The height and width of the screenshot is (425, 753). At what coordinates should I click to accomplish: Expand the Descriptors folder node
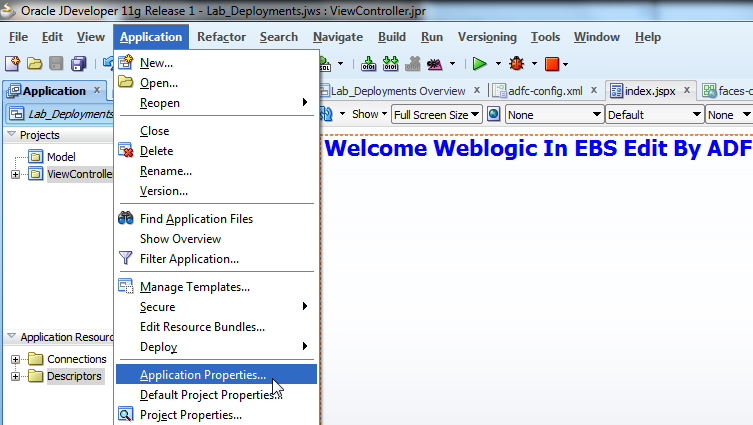click(x=15, y=376)
